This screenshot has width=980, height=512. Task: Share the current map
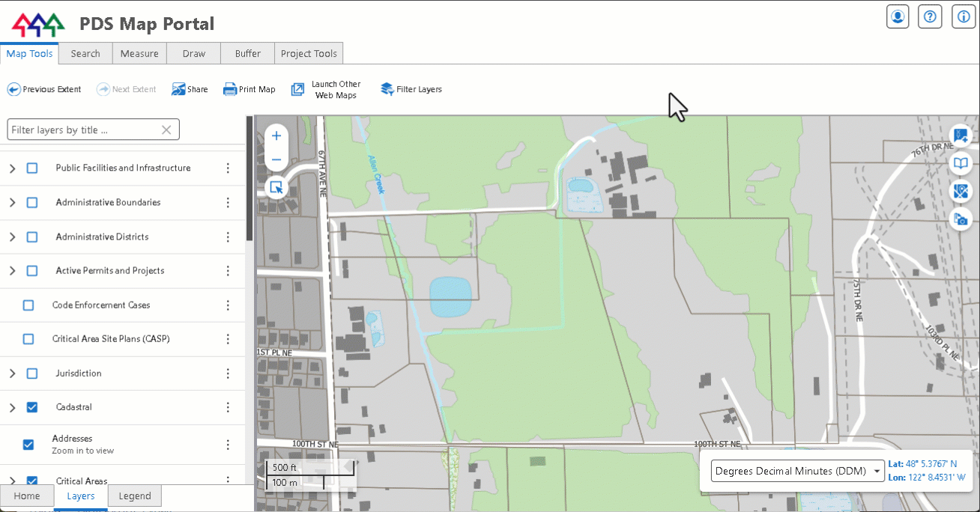click(190, 89)
